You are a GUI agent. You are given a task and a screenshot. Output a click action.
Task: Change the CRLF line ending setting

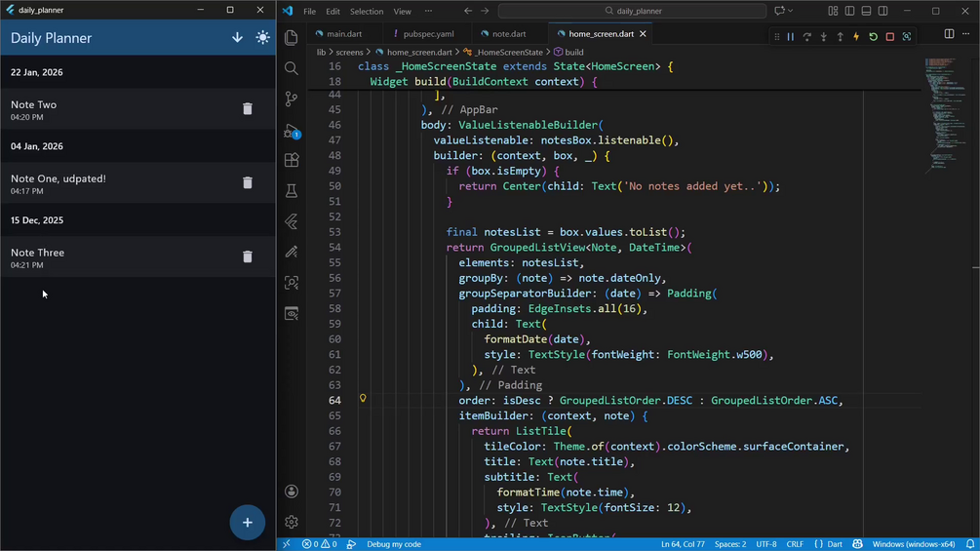point(795,544)
